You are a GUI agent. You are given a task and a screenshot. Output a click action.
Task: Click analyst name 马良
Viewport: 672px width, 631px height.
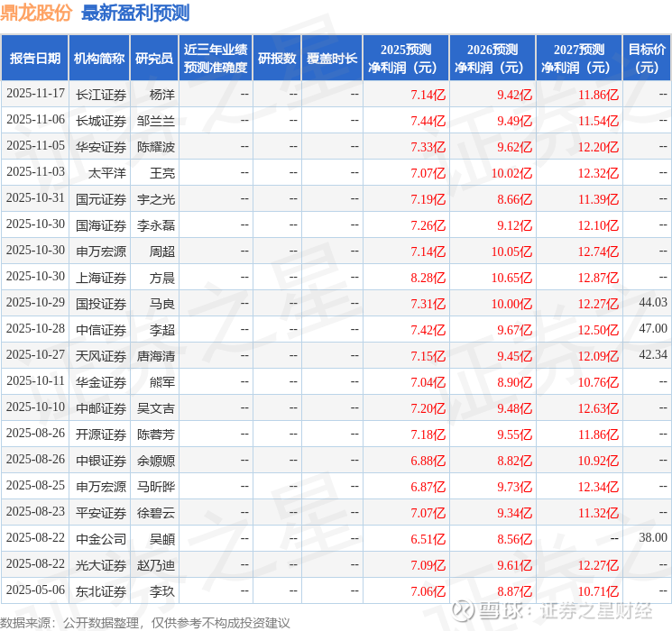tap(162, 304)
